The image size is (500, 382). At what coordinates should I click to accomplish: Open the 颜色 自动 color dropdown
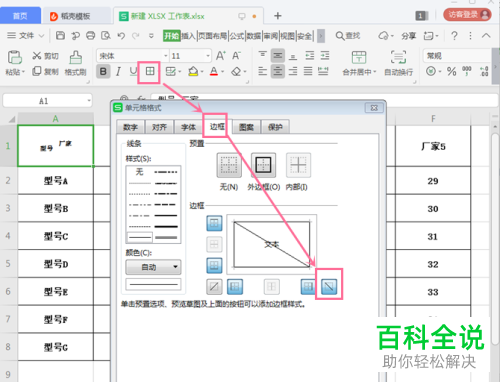click(x=153, y=267)
